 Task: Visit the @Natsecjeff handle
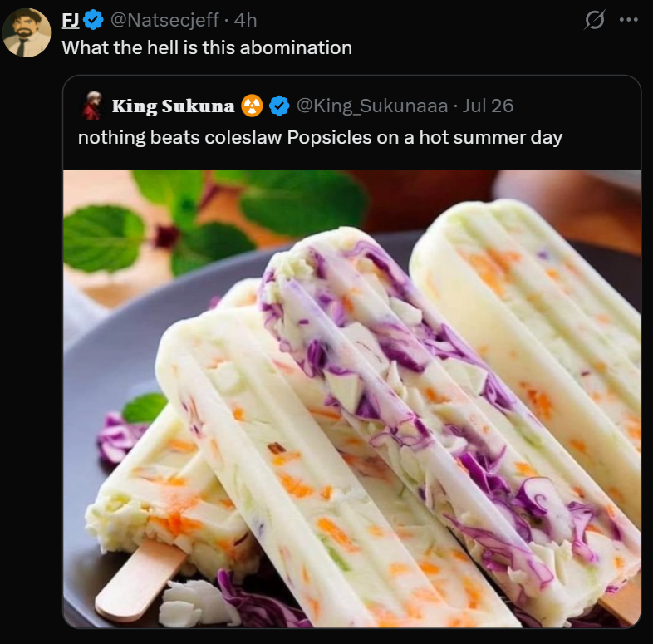tap(164, 20)
